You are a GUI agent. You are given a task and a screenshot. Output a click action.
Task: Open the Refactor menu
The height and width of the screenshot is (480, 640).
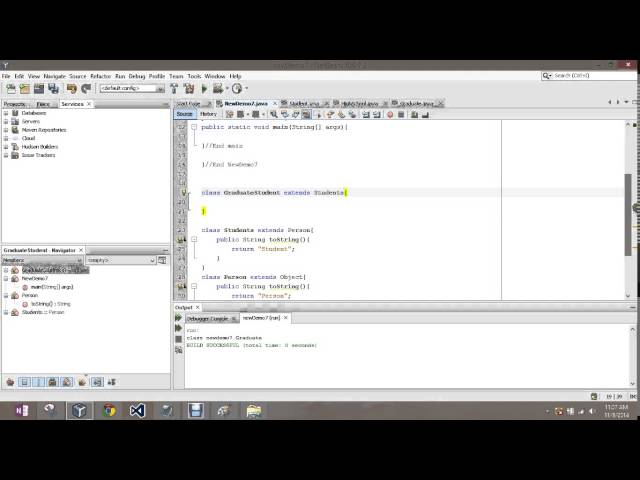click(x=100, y=76)
